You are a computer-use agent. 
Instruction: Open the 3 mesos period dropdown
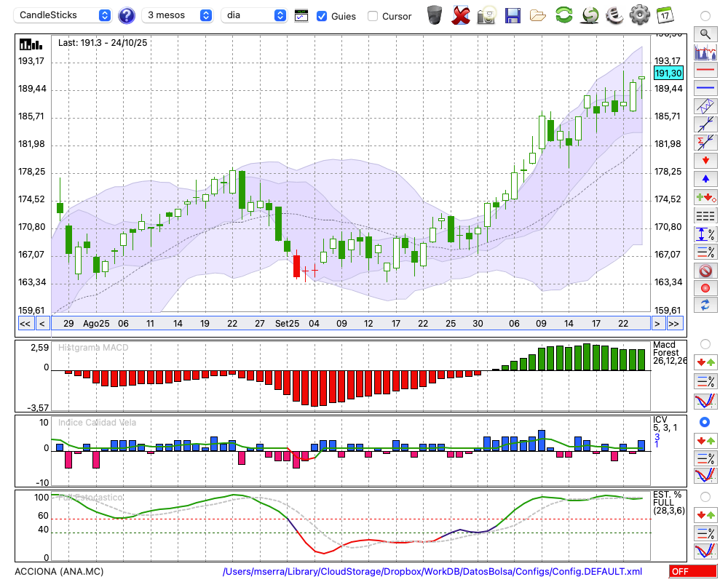tap(177, 15)
